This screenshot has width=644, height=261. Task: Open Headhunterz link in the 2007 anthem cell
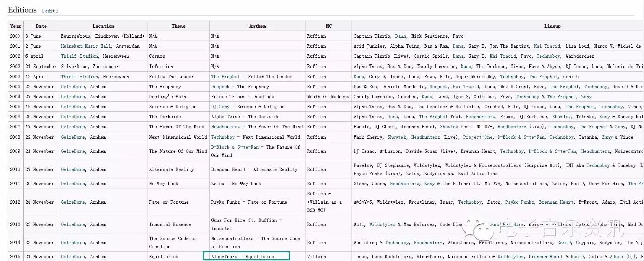pyautogui.click(x=226, y=127)
